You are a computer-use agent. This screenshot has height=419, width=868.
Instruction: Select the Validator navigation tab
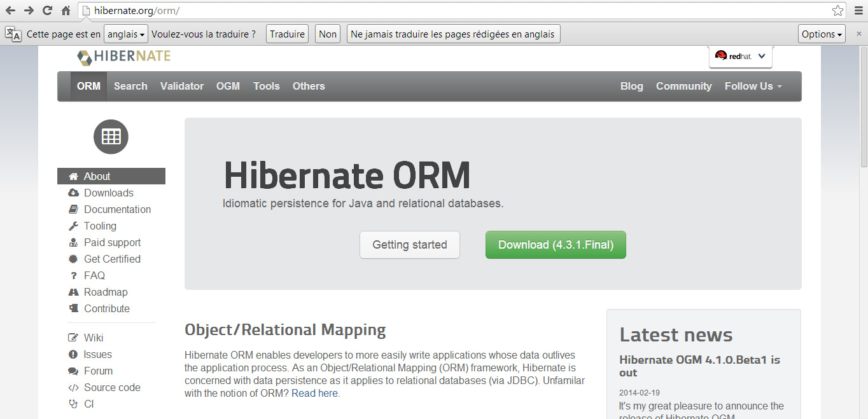coord(182,86)
